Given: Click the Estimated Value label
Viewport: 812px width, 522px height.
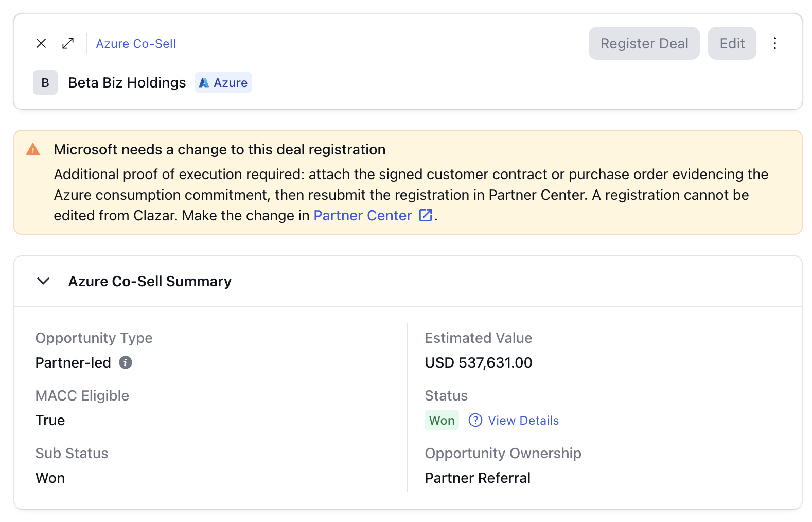Looking at the screenshot, I should coord(479,338).
